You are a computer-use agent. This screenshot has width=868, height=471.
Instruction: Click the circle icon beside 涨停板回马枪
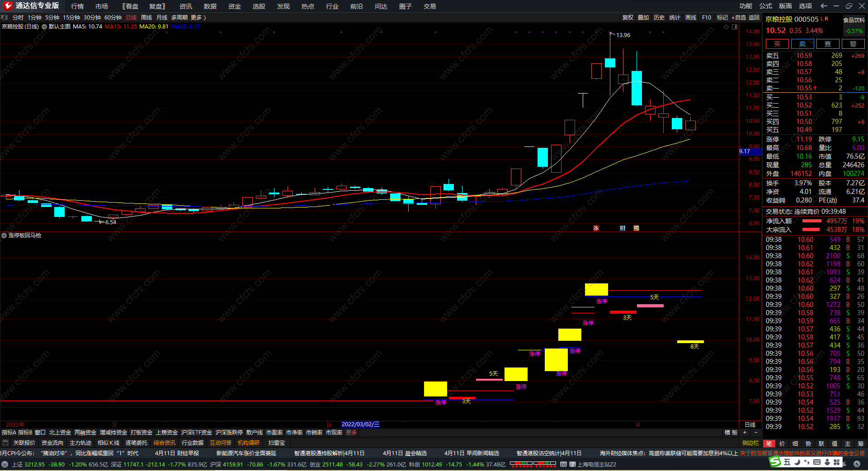[4, 235]
